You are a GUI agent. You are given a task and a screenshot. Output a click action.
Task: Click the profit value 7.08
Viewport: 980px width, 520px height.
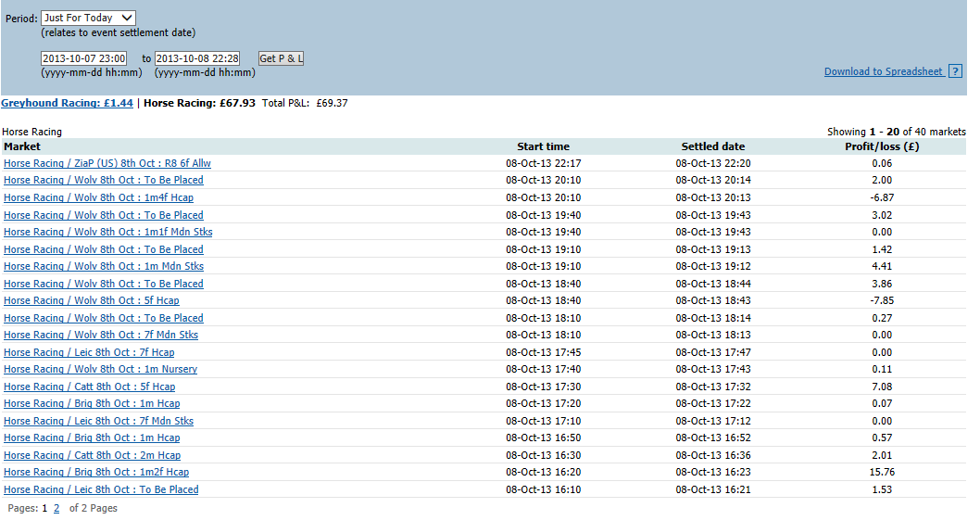(882, 387)
